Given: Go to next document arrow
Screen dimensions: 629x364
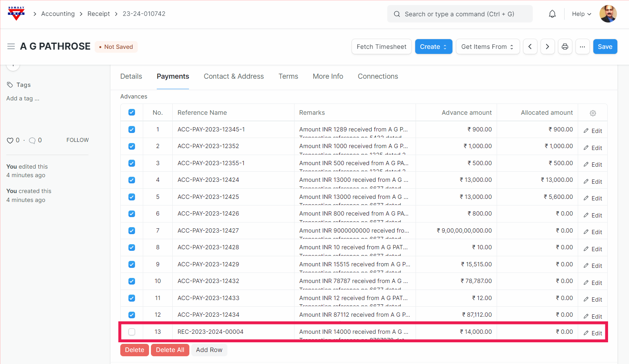Looking at the screenshot, I should pyautogui.click(x=548, y=47).
